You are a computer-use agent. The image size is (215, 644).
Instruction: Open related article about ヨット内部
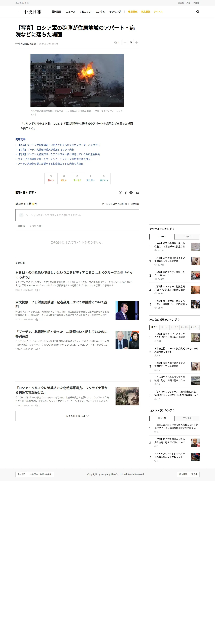point(46,150)
